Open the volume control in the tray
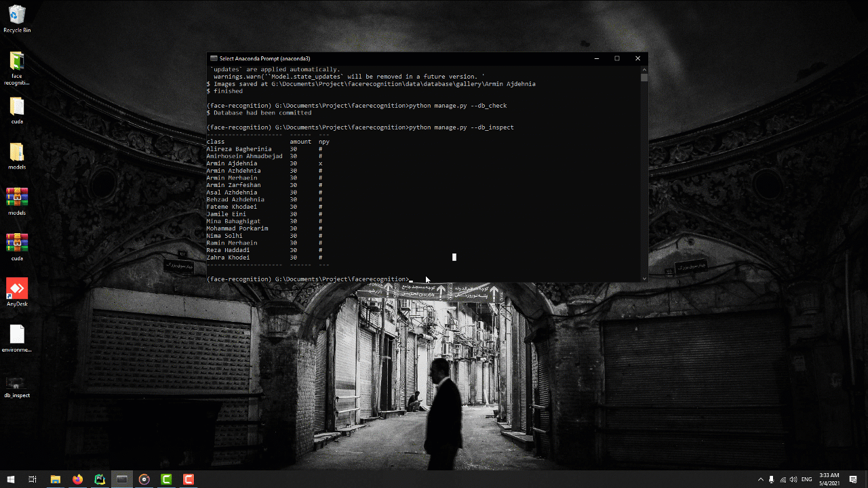Screen dimensions: 868x488 (794, 479)
